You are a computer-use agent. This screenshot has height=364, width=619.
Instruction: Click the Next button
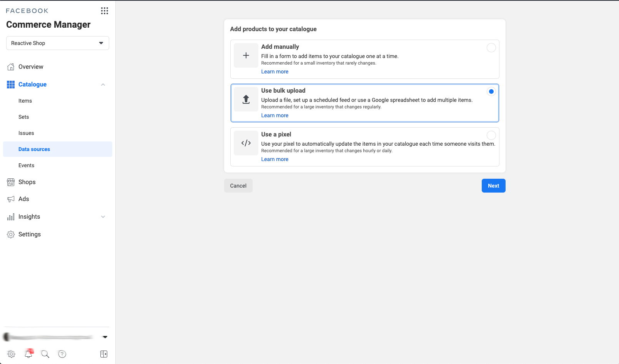pyautogui.click(x=494, y=186)
